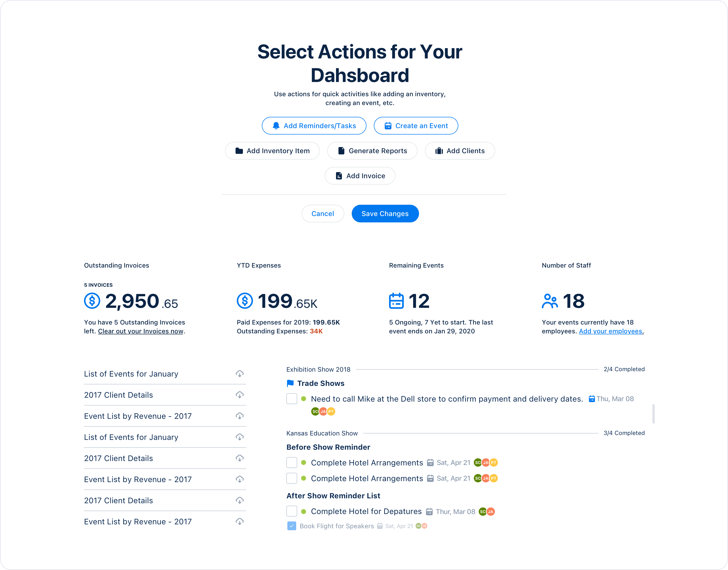This screenshot has height=570, width=728.
Task: Enable the Generate Reports action
Action: tap(372, 150)
